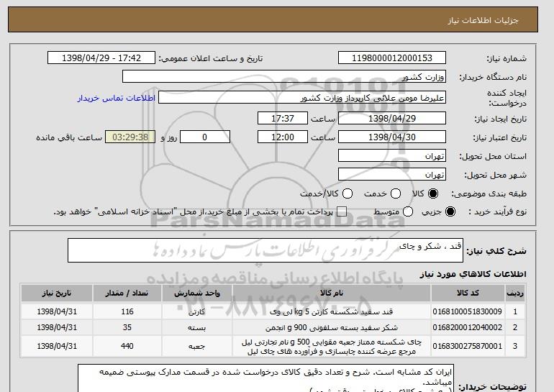The width and height of the screenshot is (554, 392).
Task: Select item code 0168200012040002
Action: coord(468,327)
